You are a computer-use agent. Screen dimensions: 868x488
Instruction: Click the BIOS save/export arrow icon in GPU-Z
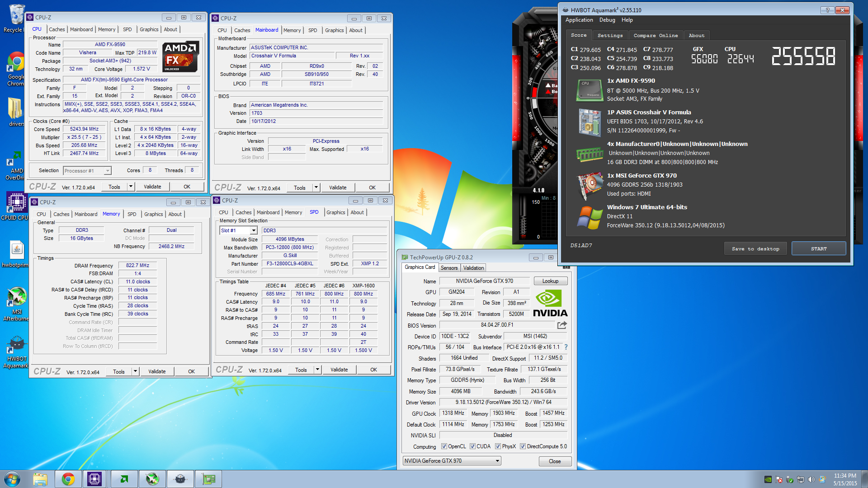(x=562, y=325)
